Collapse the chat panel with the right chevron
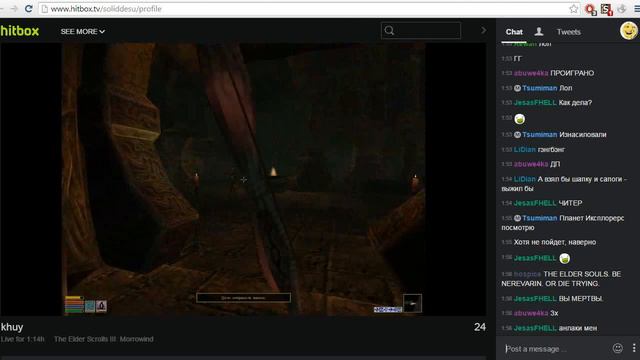Viewport: 640px width, 360px height. (483, 31)
